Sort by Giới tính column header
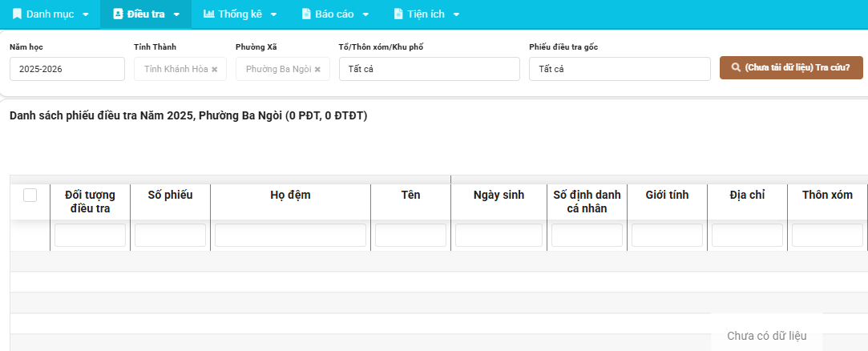 667,201
